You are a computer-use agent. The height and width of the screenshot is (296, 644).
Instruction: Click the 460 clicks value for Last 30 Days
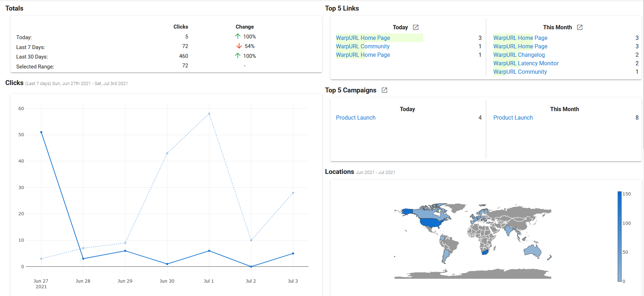point(184,56)
